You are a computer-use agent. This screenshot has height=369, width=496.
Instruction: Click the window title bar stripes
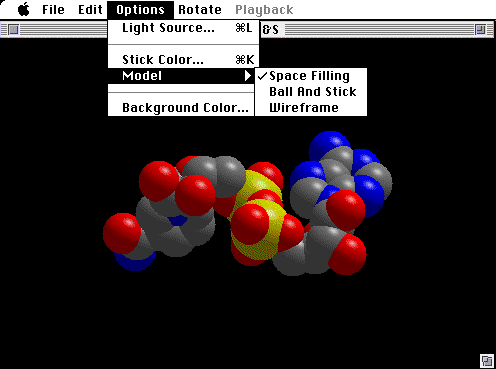click(380, 30)
